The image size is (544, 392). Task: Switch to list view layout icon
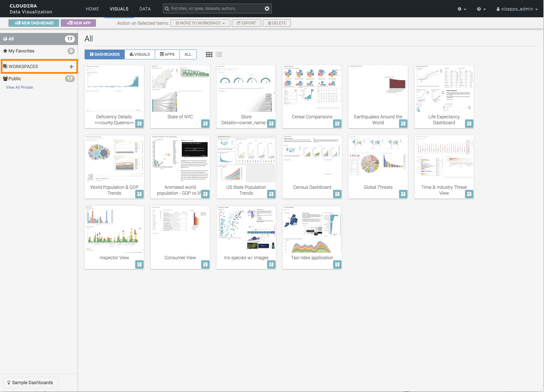[219, 54]
